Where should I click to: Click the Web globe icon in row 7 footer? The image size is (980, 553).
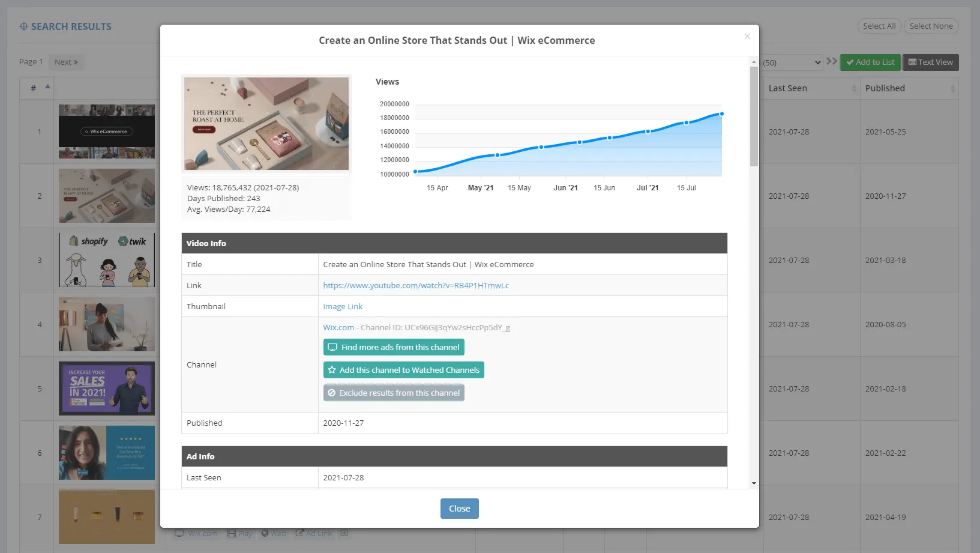pyautogui.click(x=266, y=533)
